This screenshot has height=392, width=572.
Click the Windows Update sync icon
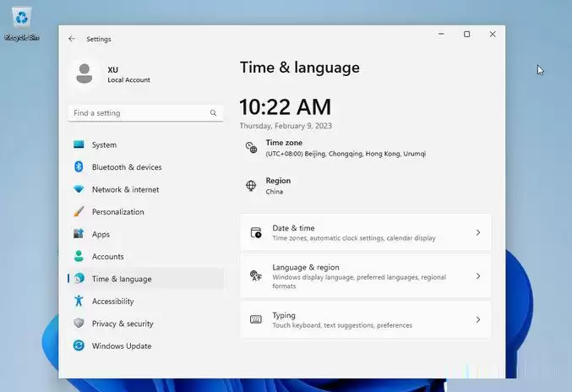tap(79, 346)
